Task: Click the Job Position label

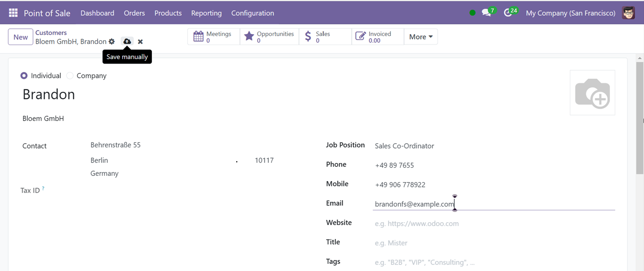Action: (345, 145)
